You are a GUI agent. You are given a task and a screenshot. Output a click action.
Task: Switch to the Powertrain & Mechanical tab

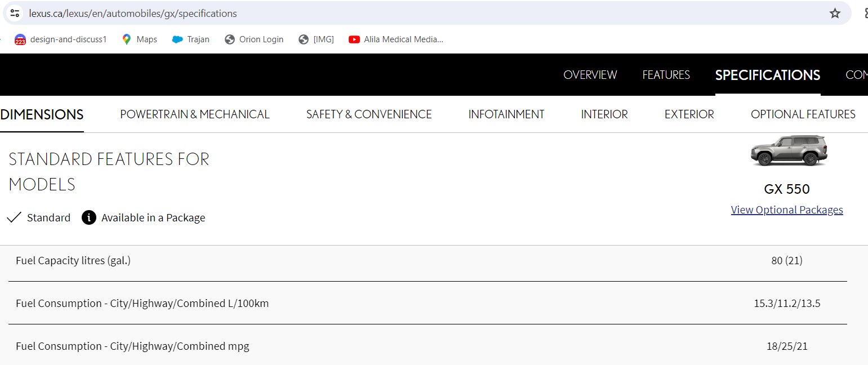[195, 114]
